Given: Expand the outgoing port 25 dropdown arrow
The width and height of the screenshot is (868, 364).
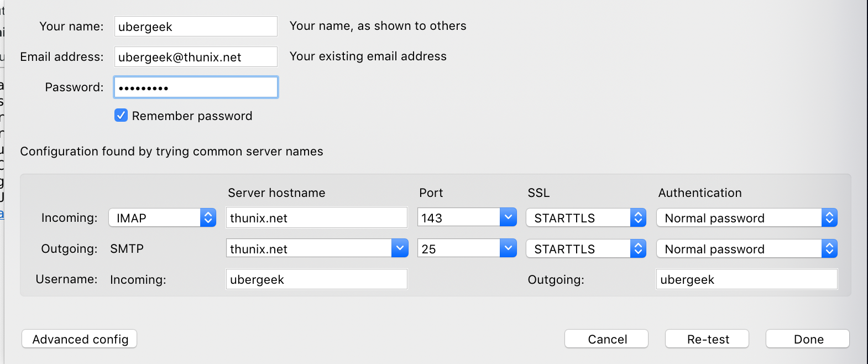Looking at the screenshot, I should point(508,248).
